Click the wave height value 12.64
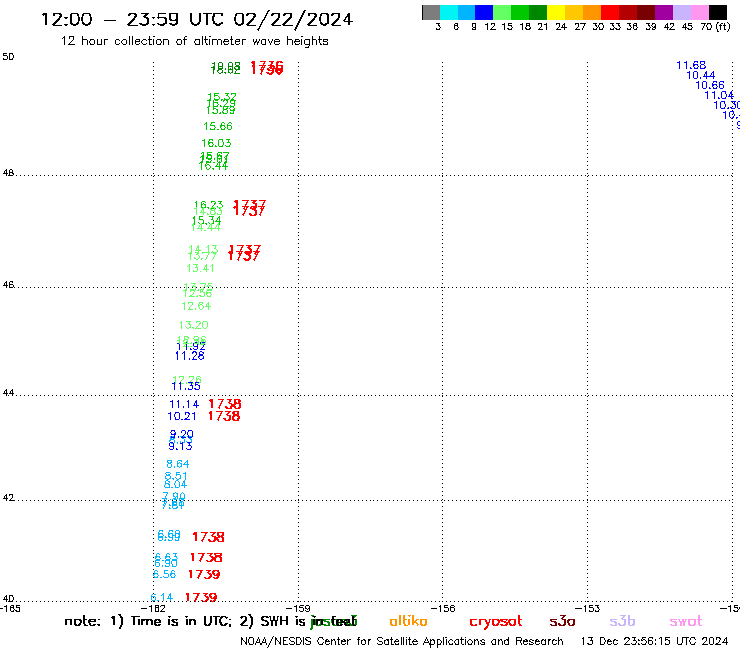This screenshot has height=650, width=740. [196, 306]
